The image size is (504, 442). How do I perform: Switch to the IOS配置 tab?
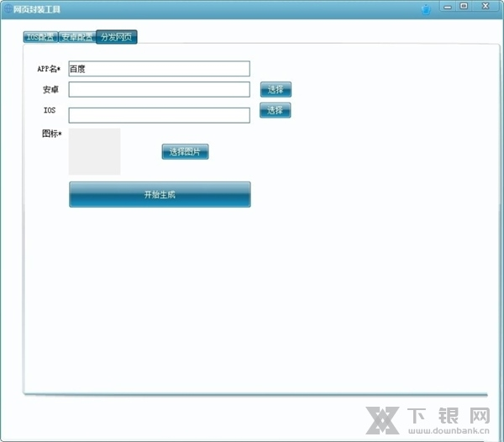tap(40, 37)
